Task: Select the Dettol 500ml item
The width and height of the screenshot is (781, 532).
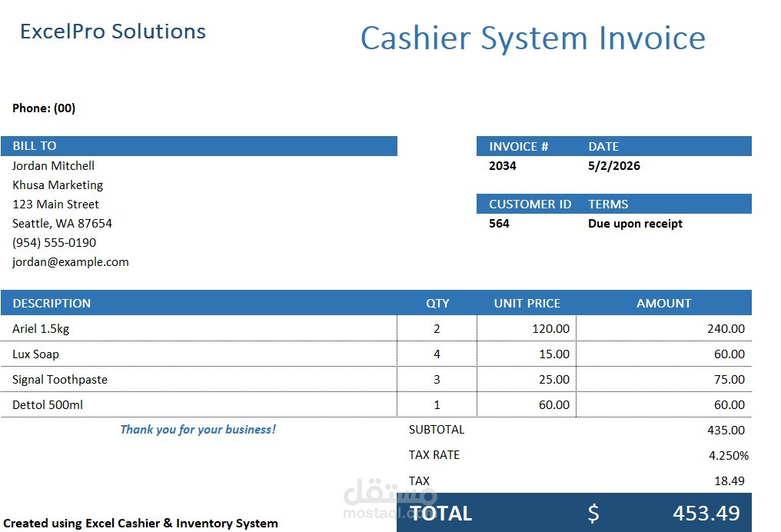Action: click(x=48, y=405)
